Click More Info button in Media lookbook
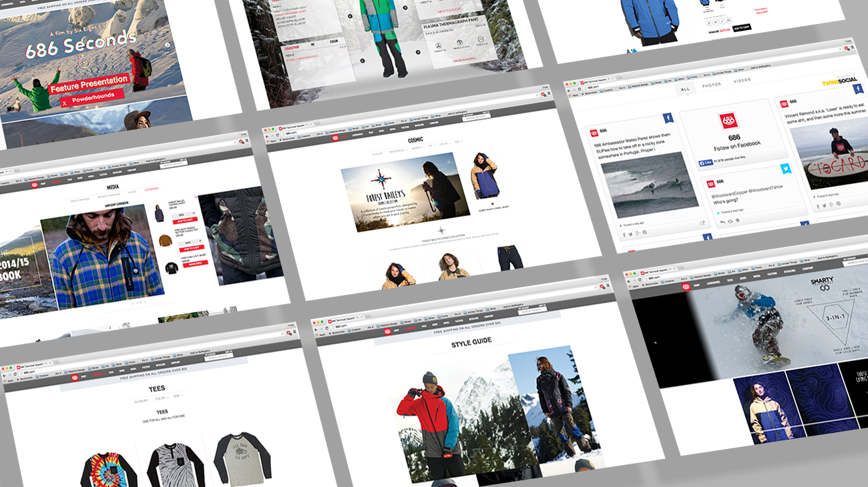 click(196, 264)
